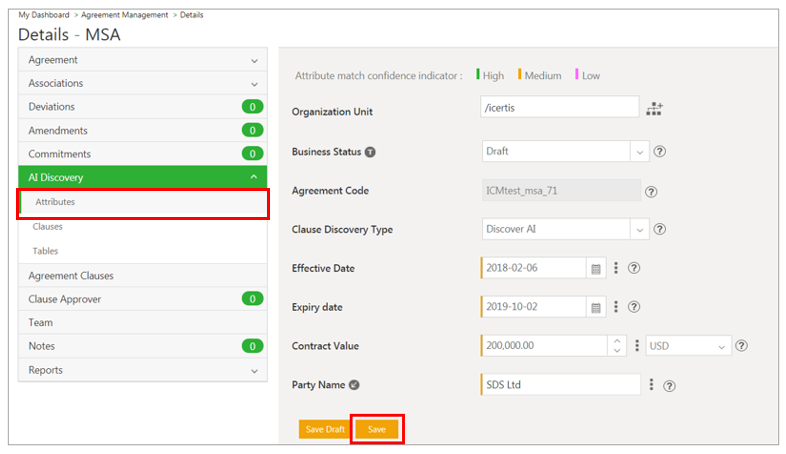Screen dimensions: 786x454
Task: Open the Business Status dropdown showing Draft
Action: pos(565,151)
